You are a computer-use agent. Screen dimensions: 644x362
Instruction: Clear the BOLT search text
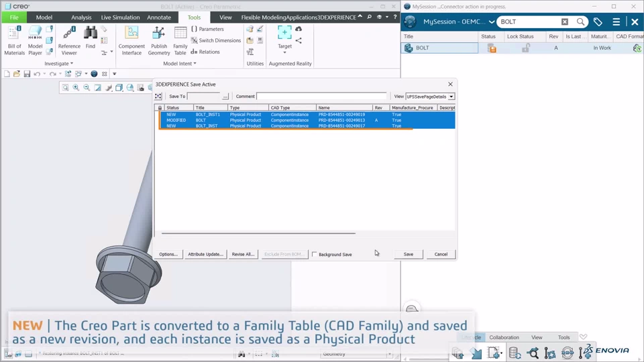565,21
